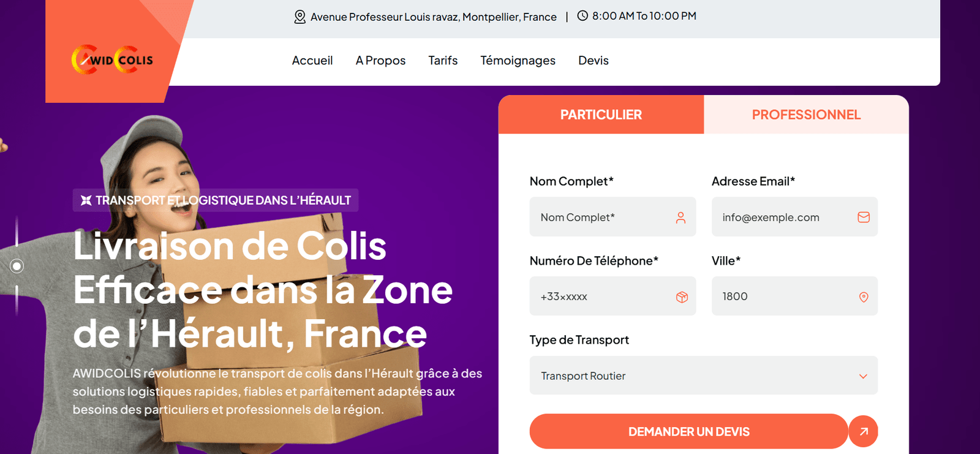This screenshot has width=980, height=454.
Task: Click the box icon in the phone field
Action: [x=682, y=297]
